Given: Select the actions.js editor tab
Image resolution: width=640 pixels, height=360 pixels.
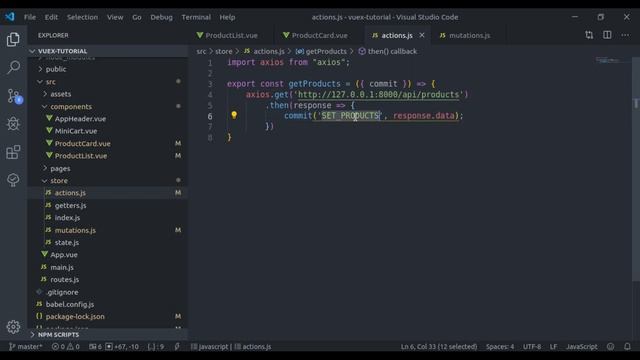Looking at the screenshot, I should coord(396,36).
